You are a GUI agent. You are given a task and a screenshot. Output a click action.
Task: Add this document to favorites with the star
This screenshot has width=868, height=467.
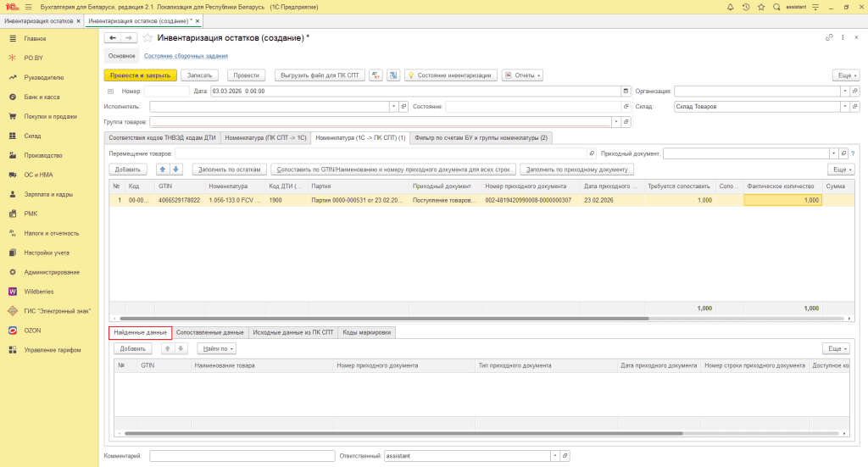tap(147, 38)
